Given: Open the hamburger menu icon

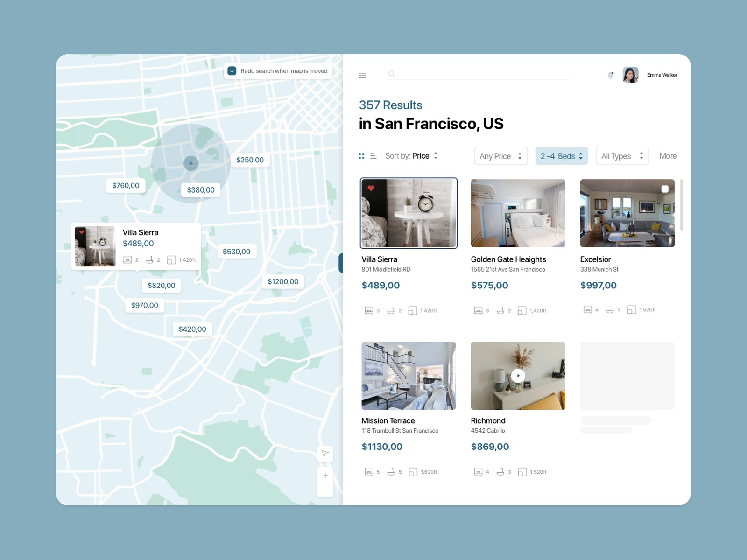Looking at the screenshot, I should pyautogui.click(x=362, y=75).
